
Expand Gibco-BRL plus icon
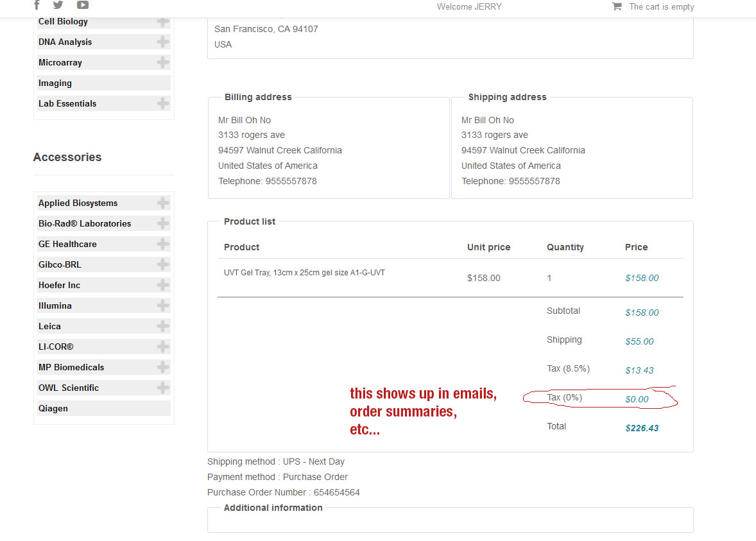pos(163,264)
